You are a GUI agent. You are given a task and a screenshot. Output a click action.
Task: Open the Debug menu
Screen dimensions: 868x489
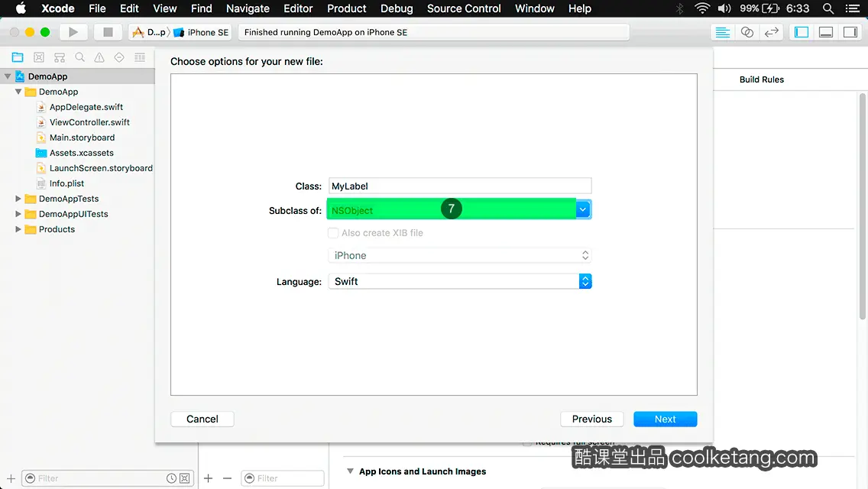(x=397, y=8)
